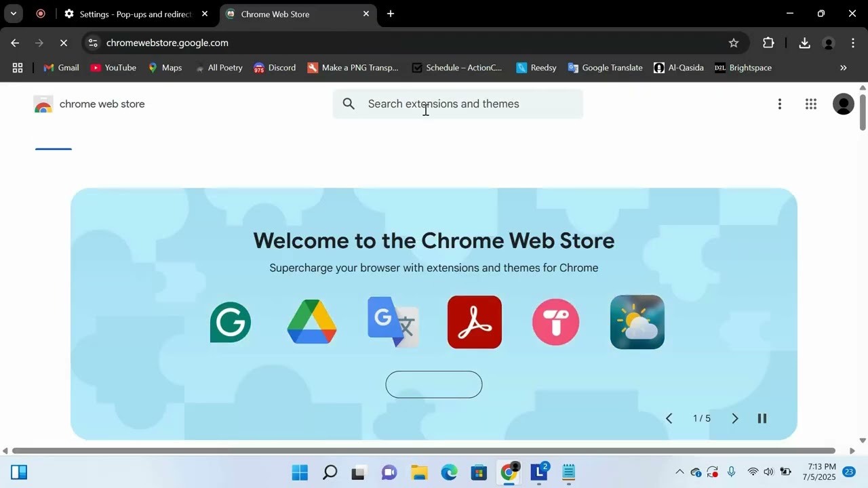The height and width of the screenshot is (488, 868).
Task: Open the Schedule ActionC bookmark
Action: [x=457, y=68]
